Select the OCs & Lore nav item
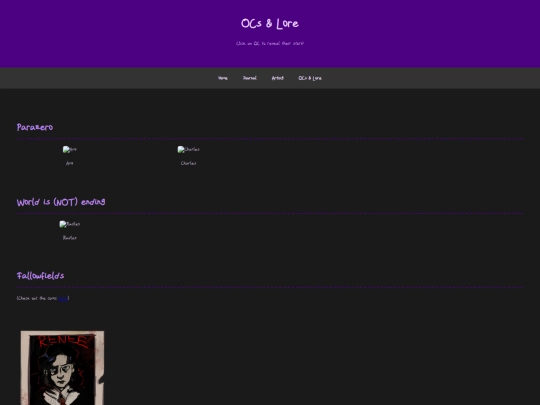The width and height of the screenshot is (540, 405). pos(310,78)
